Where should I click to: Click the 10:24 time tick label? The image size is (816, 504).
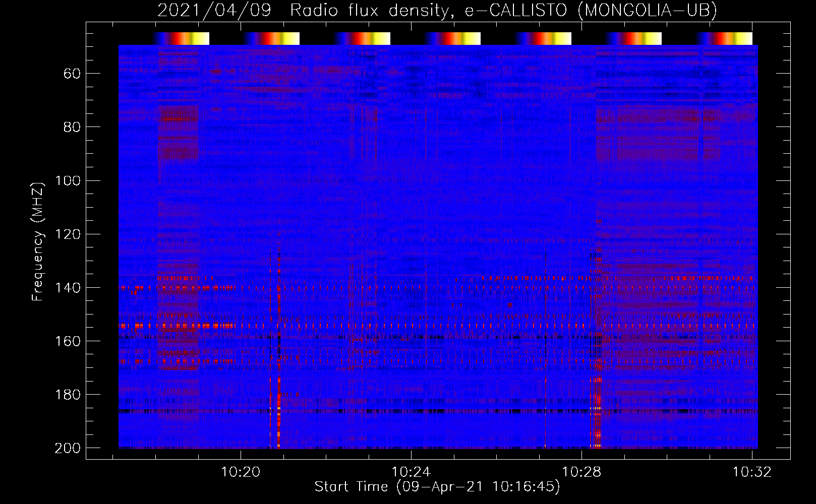411,472
